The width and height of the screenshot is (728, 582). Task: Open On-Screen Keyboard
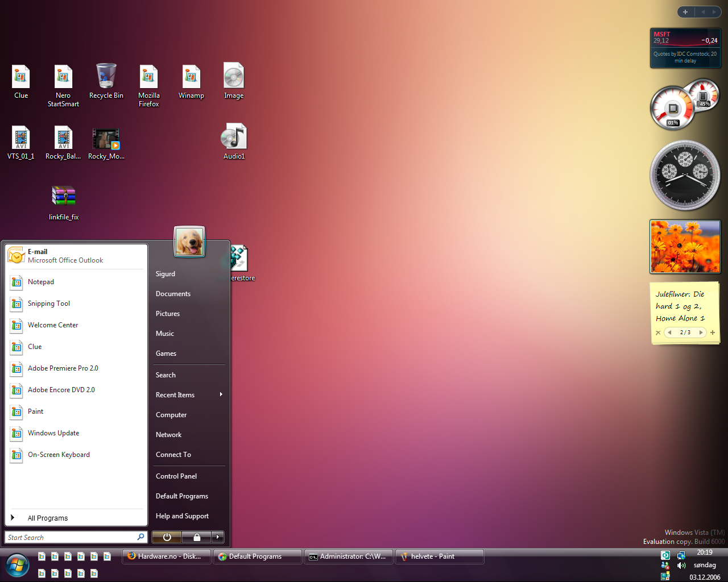click(75, 455)
